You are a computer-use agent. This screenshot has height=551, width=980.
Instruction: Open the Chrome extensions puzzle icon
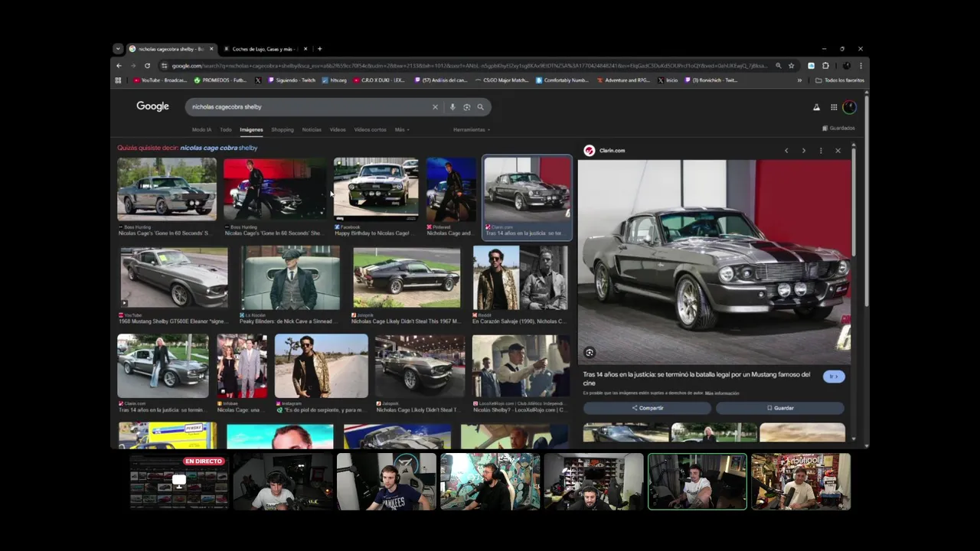(x=825, y=66)
